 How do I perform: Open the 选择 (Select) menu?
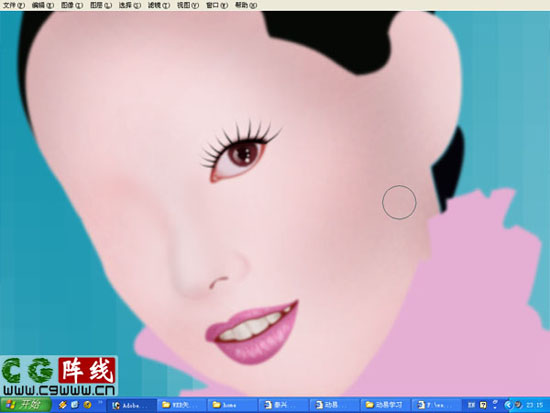[130, 5]
